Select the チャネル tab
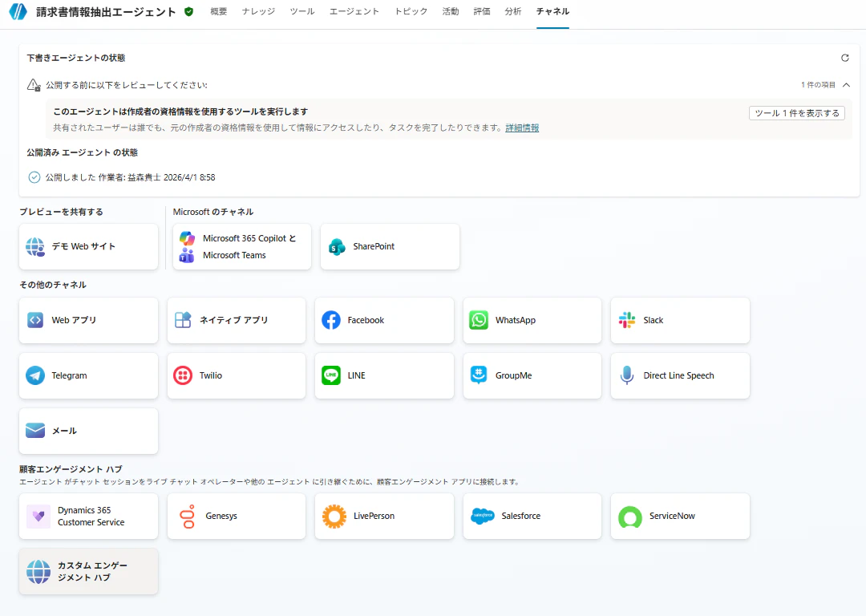866x616 pixels. 552,11
